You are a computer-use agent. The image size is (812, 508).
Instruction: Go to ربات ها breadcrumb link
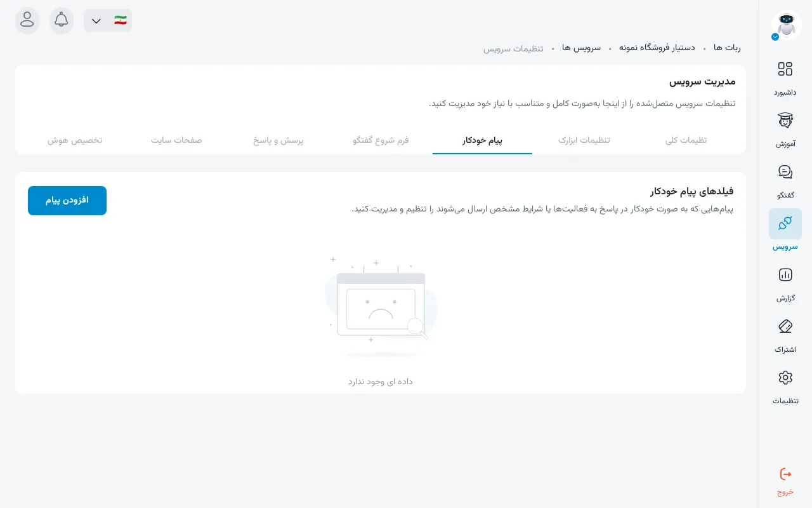click(727, 48)
